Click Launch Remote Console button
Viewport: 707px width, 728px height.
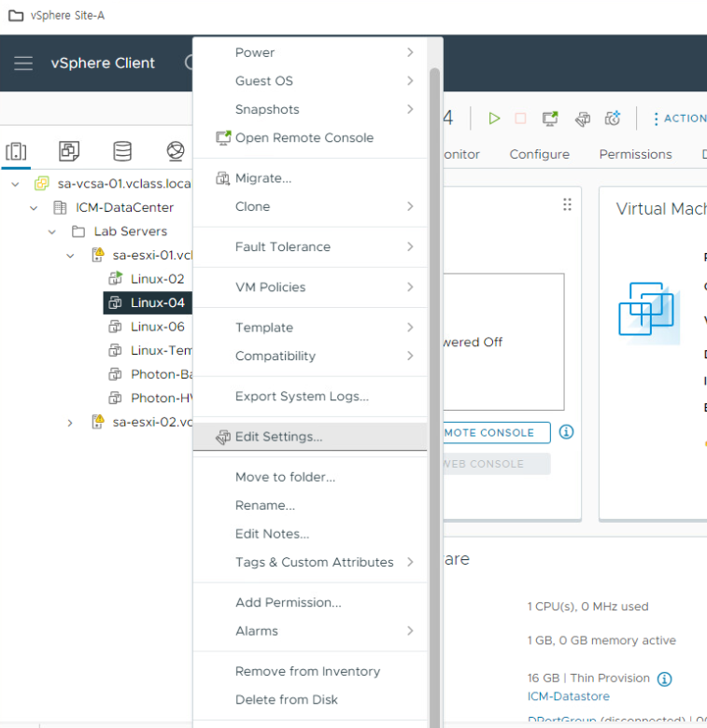(x=497, y=433)
